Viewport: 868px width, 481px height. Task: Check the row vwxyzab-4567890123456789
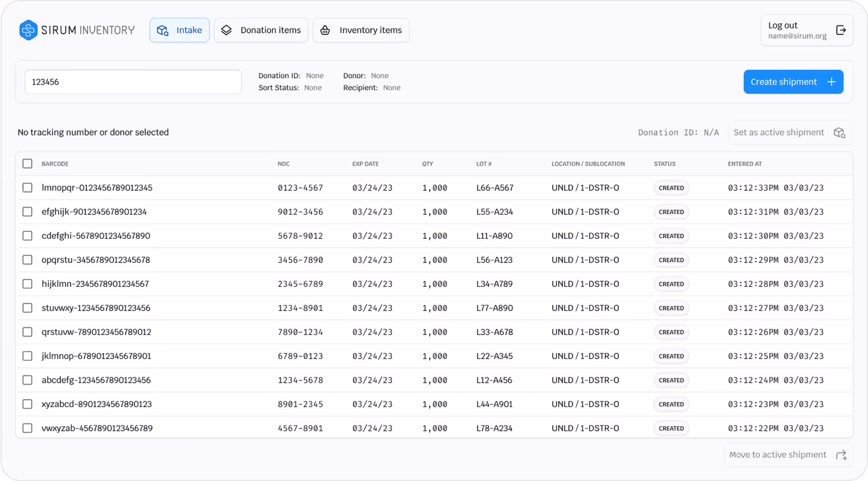click(27, 428)
